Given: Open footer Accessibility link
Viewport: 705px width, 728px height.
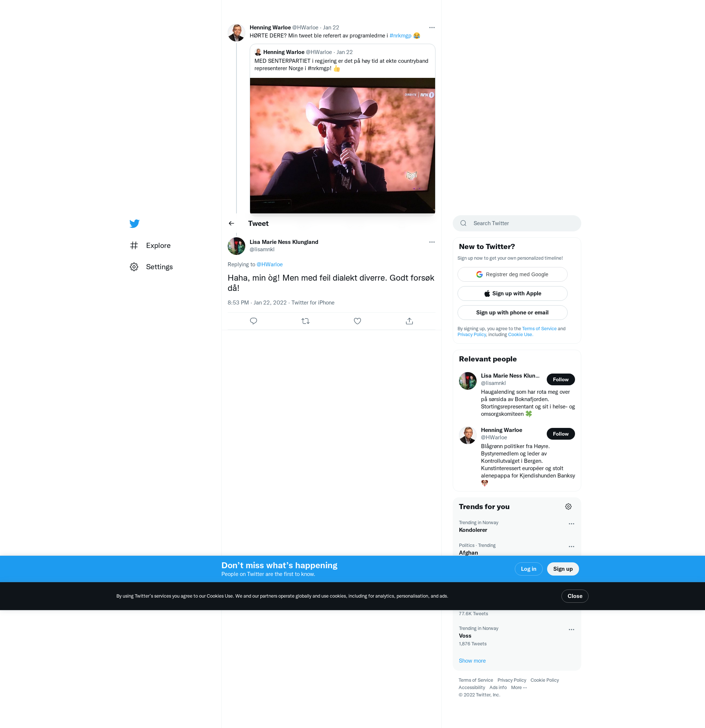Looking at the screenshot, I should pos(471,688).
